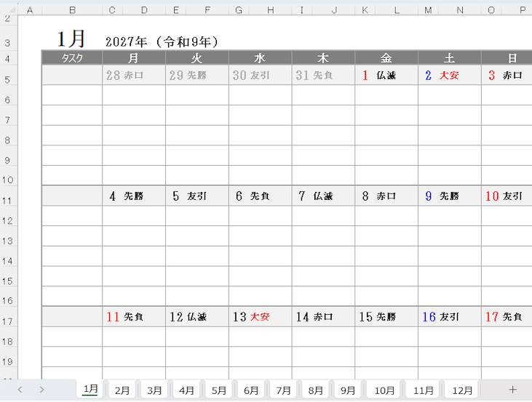The height and width of the screenshot is (402, 532).
Task: Select the date cell 14 赤口
Action: tap(323, 316)
